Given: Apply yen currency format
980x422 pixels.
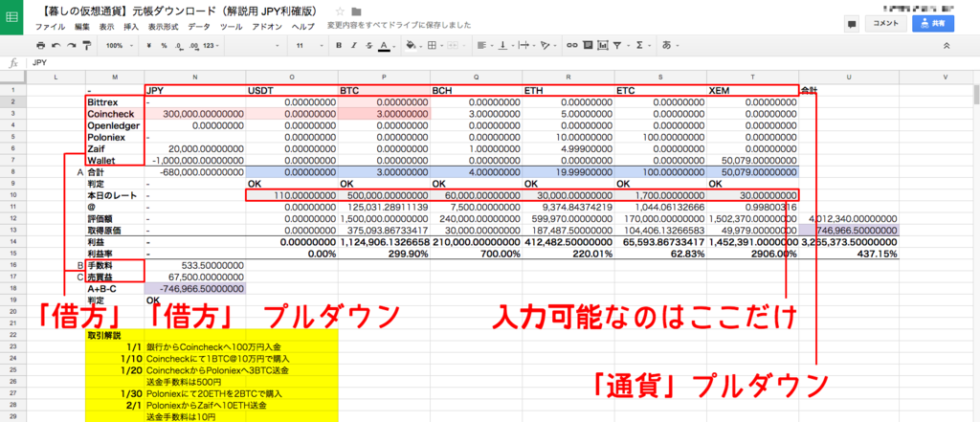Looking at the screenshot, I should [148, 46].
